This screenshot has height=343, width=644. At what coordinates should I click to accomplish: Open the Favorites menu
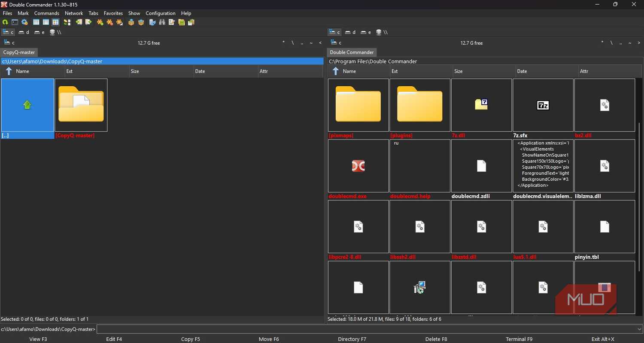click(113, 13)
